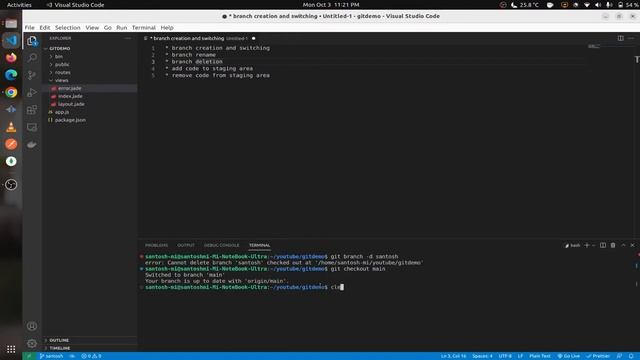This screenshot has width=640, height=360.
Task: Open OBS Studio from the dock
Action: [11, 184]
